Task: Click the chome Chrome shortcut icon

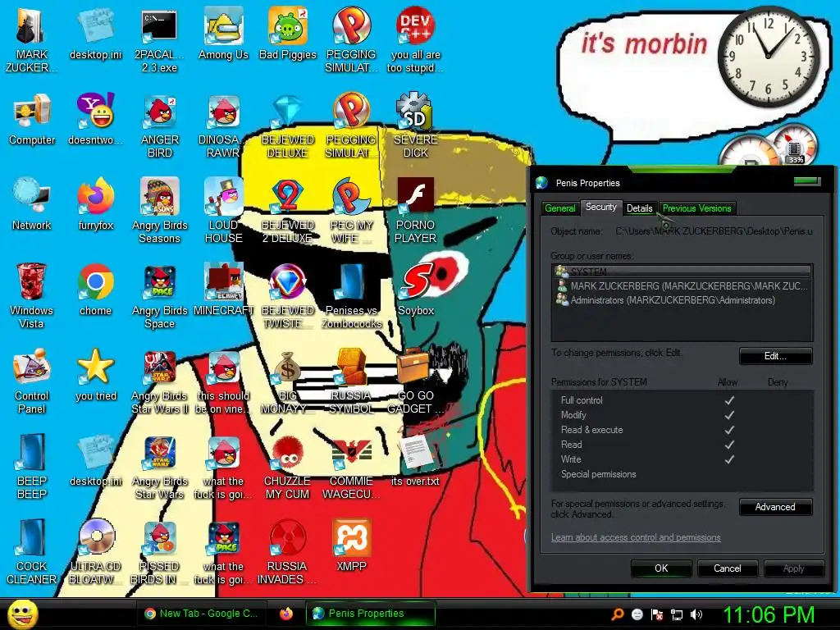Action: tap(96, 290)
